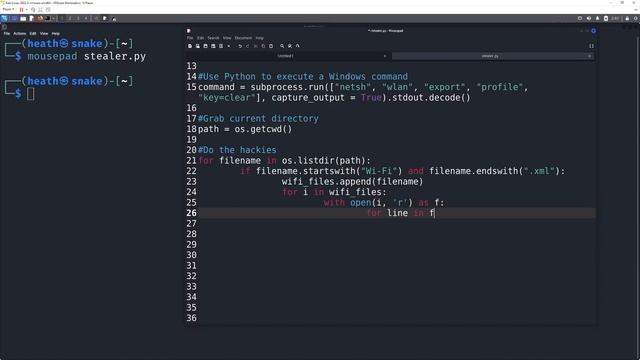The width and height of the screenshot is (640, 360).
Task: Click Paste clipboard icon in Mousepad toolbar
Action: point(271,46)
